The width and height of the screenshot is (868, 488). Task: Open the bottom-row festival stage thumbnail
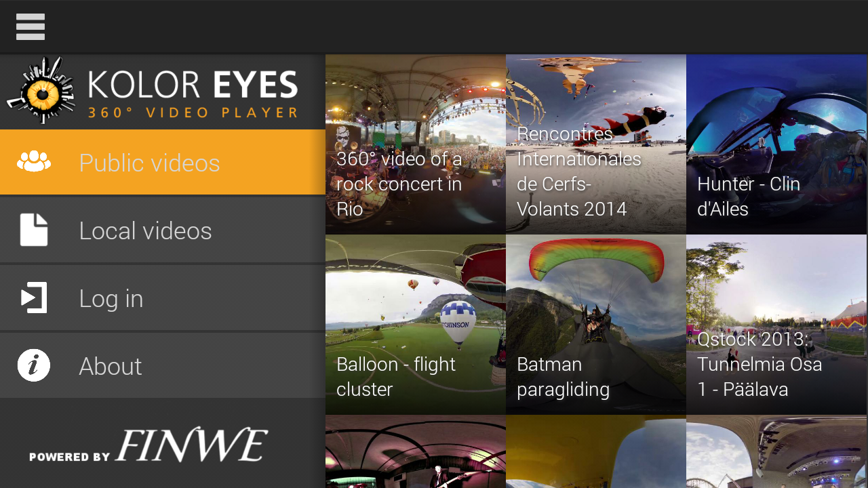776,451
